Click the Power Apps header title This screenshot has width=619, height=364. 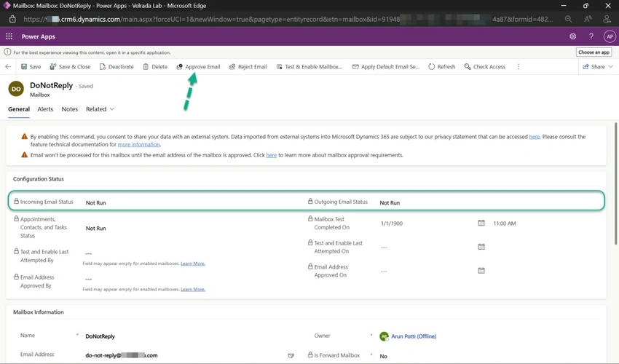pos(39,36)
